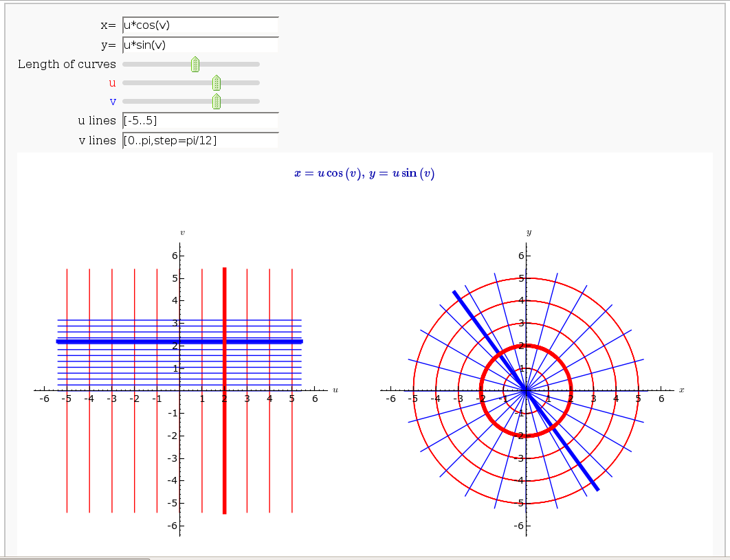This screenshot has height=560, width=730.
Task: Click far right end of Length of curves track
Action: [x=258, y=65]
